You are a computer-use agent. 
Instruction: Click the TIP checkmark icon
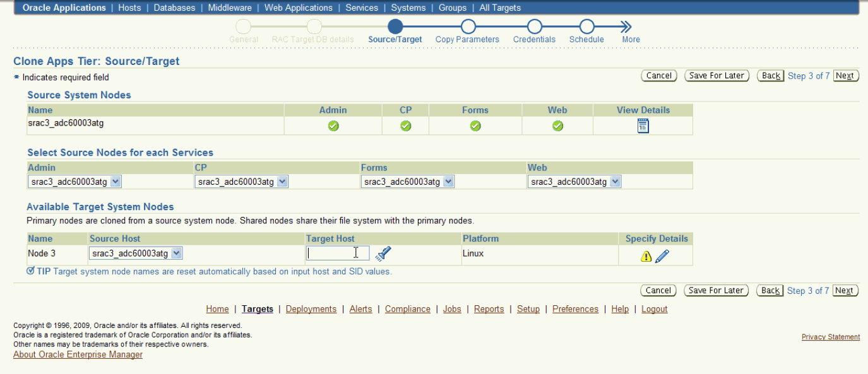point(30,271)
